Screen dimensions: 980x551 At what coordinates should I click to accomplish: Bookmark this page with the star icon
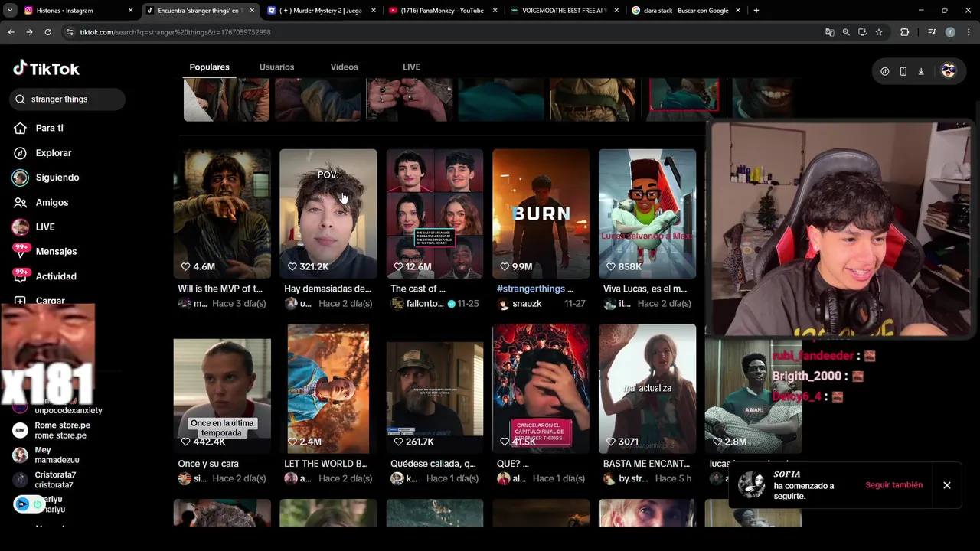tap(879, 32)
